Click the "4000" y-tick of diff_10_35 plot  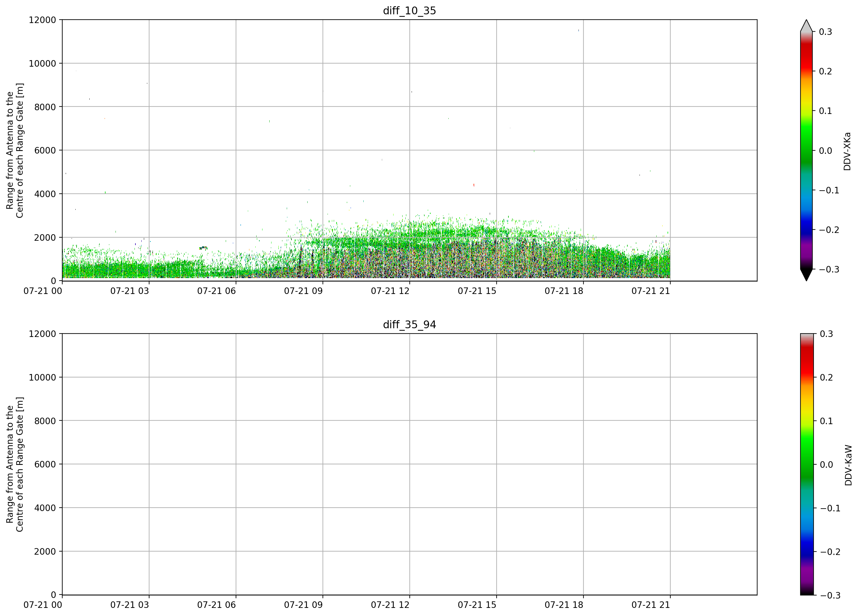tap(45, 194)
